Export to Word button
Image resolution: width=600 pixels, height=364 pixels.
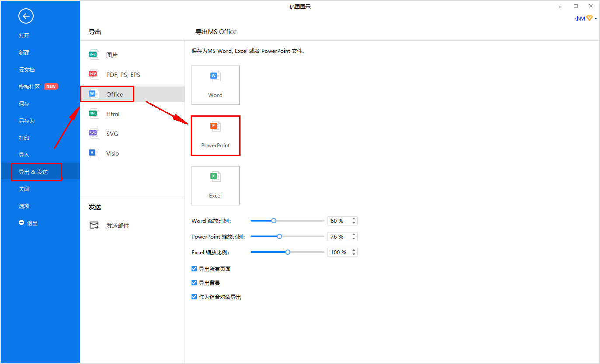(216, 85)
